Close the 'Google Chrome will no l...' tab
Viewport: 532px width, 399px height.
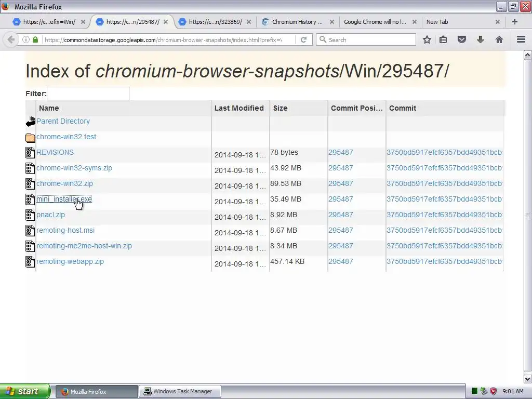(x=414, y=22)
